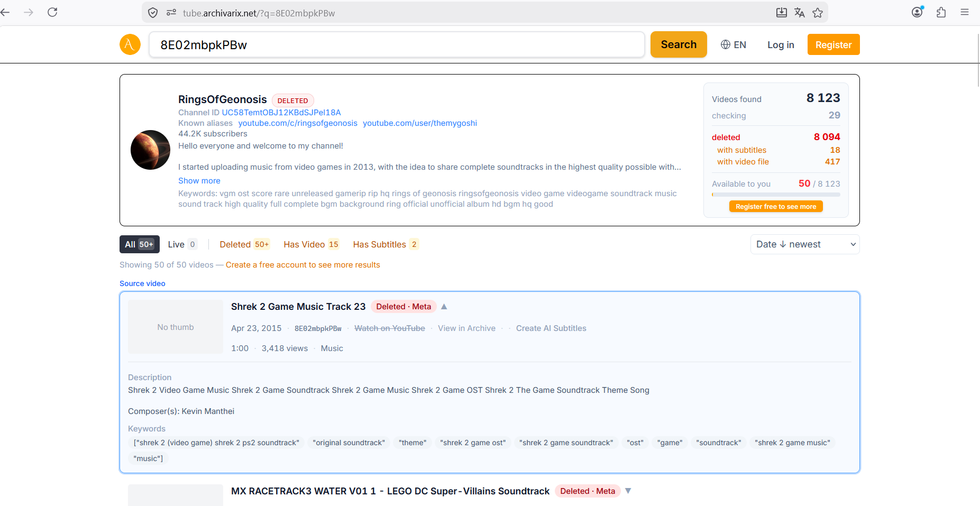Click the RingsOfGeonosis channel avatar
The height and width of the screenshot is (506, 980).
pos(150,150)
